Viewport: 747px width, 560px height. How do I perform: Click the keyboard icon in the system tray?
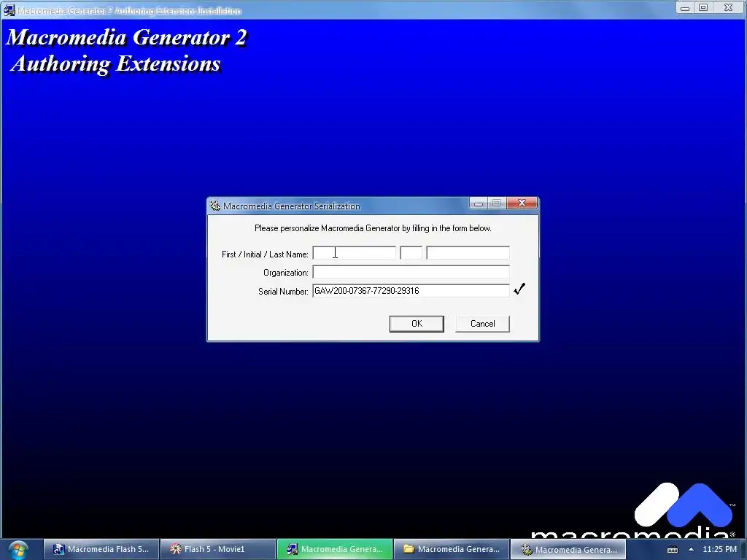coord(673,550)
